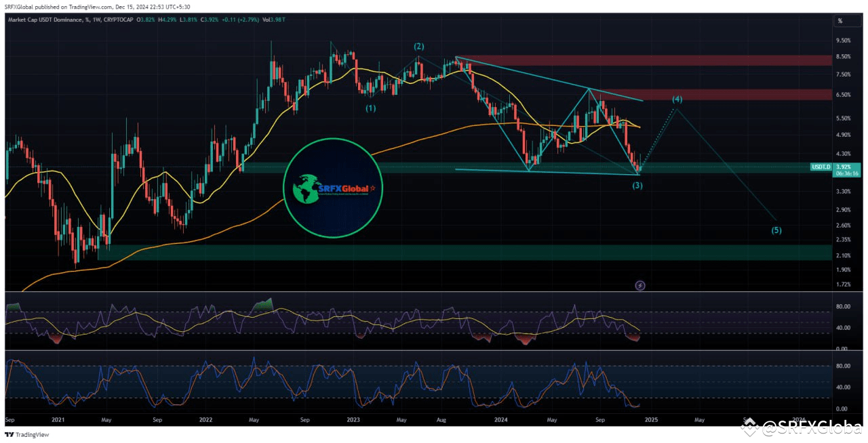Click the Vol 3.98T volume value
This screenshot has width=868, height=443.
[x=273, y=21]
